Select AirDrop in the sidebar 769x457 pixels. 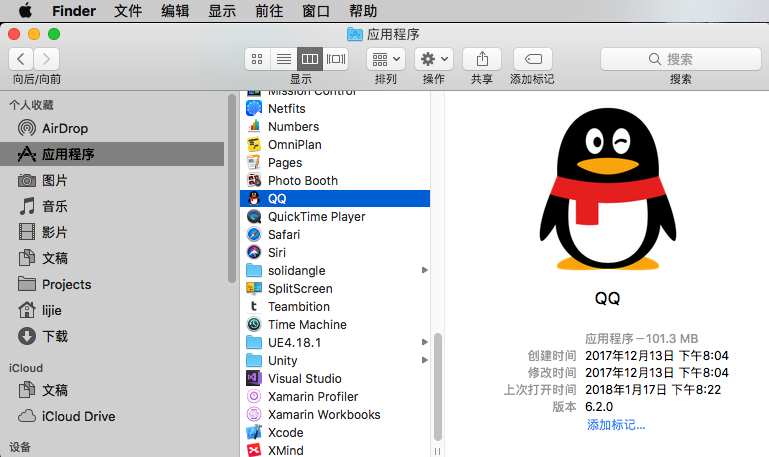[x=112, y=128]
